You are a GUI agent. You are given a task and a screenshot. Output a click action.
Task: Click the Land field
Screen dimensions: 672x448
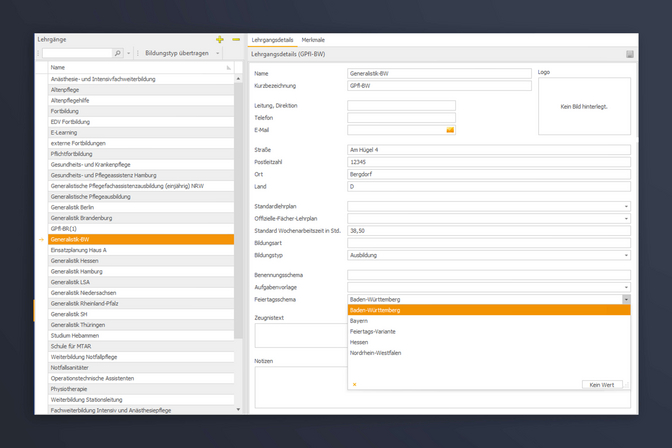489,186
